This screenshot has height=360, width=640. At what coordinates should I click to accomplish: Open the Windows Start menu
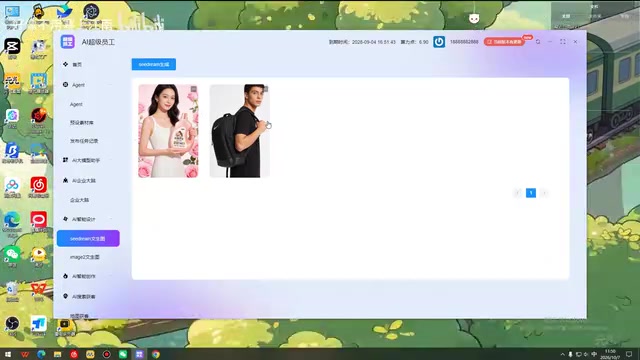click(x=8, y=354)
